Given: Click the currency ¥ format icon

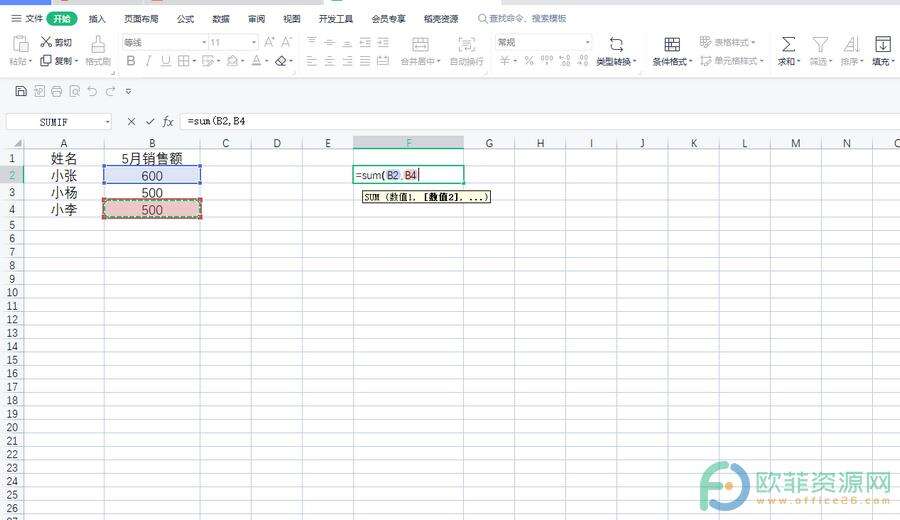Looking at the screenshot, I should coord(505,60).
